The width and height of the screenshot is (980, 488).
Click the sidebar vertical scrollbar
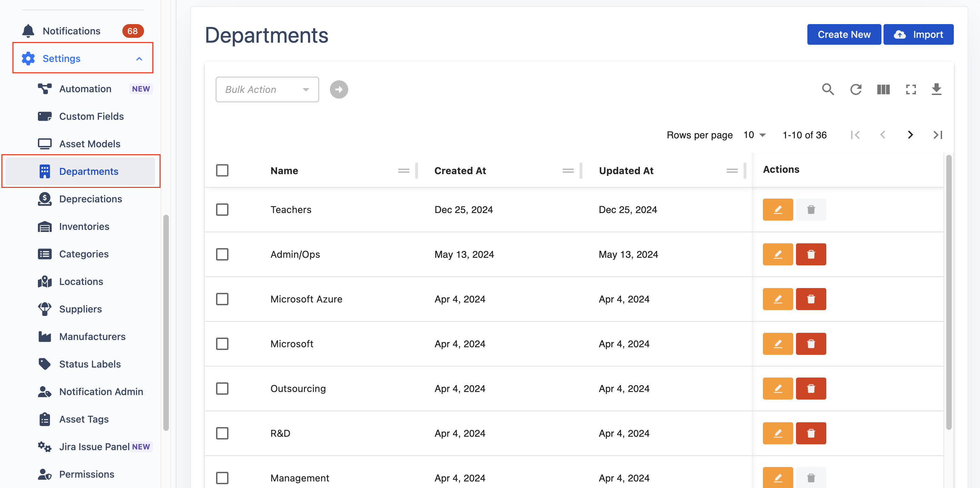pyautogui.click(x=166, y=323)
